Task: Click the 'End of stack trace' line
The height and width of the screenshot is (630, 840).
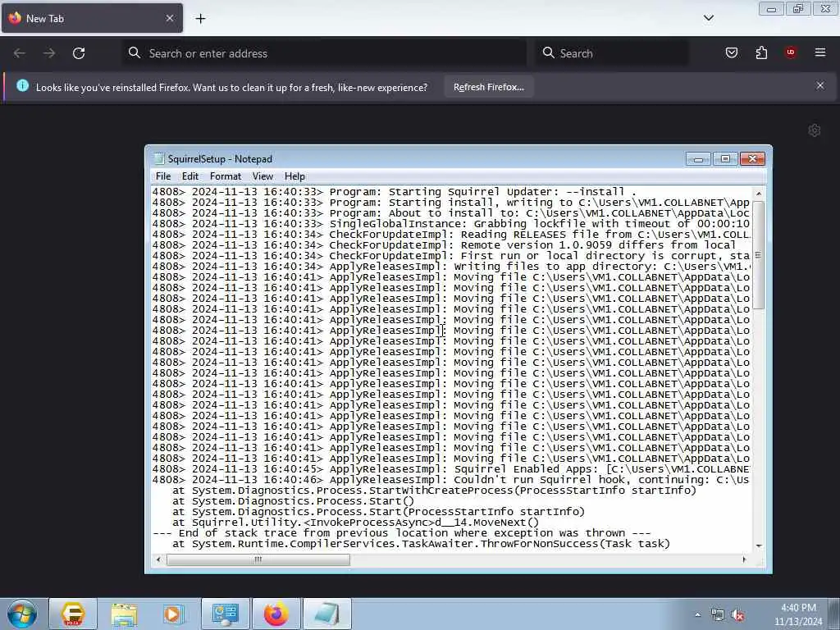Action: point(402,533)
